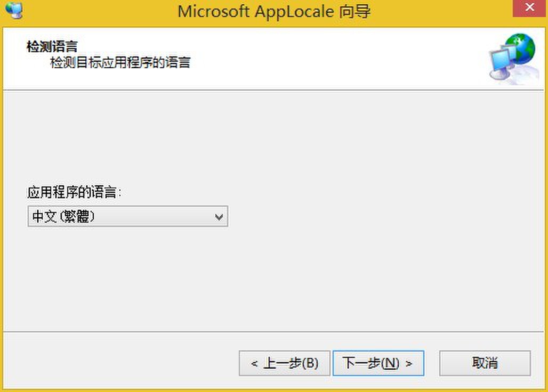The width and height of the screenshot is (548, 392).
Task: Click the Microsoft AppLocale 向导 title text
Action: tap(274, 11)
